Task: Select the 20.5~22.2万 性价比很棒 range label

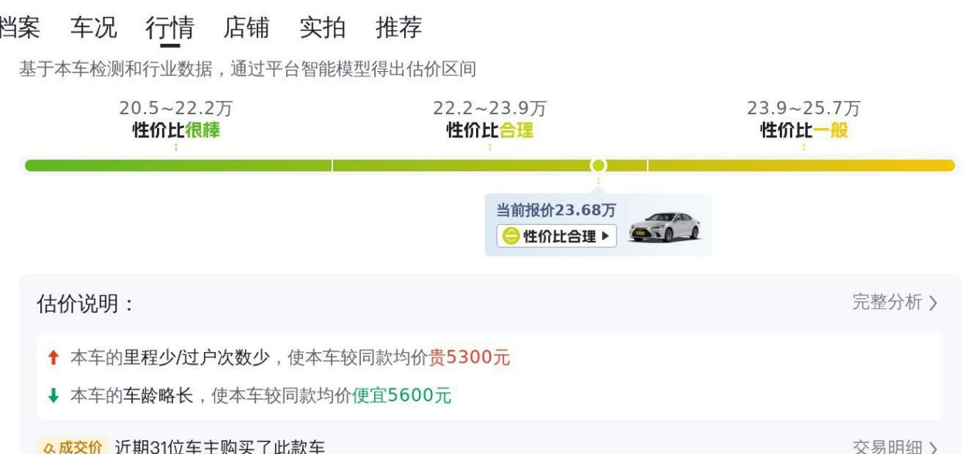Action: pyautogui.click(x=176, y=120)
